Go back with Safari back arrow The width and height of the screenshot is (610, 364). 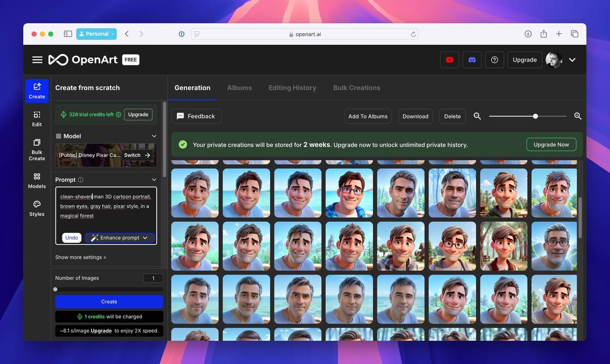pos(127,34)
